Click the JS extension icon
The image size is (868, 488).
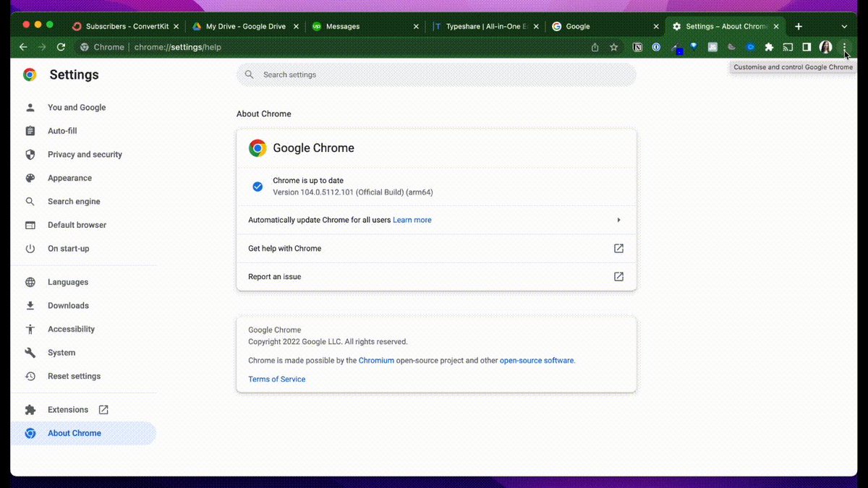click(x=712, y=47)
